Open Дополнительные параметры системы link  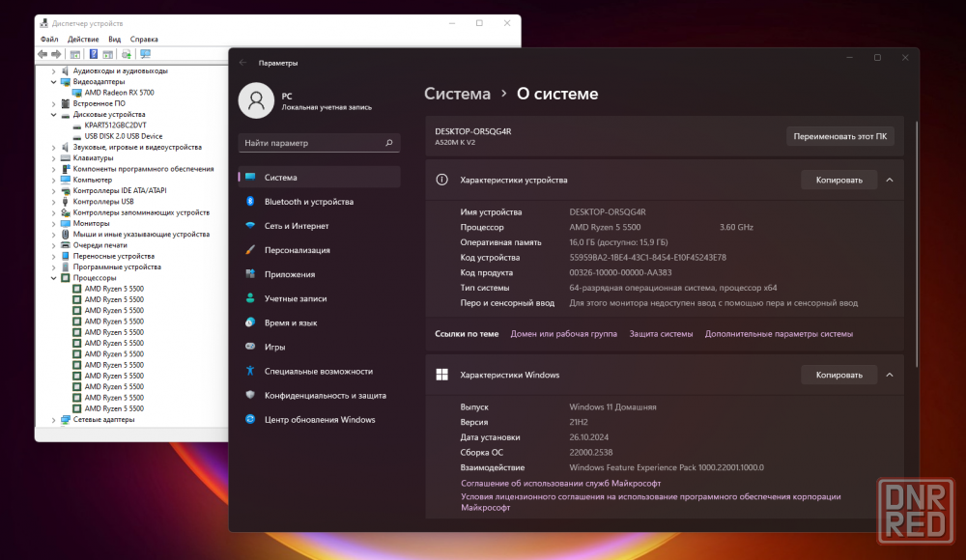779,333
